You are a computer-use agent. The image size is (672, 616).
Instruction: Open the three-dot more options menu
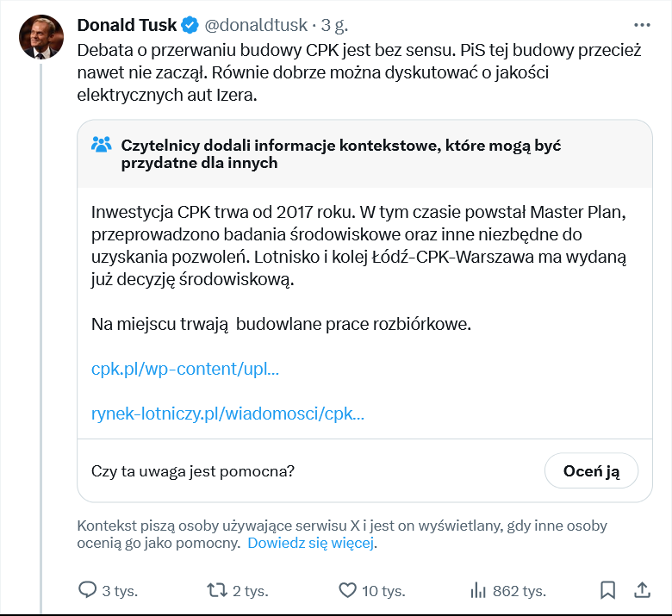tap(642, 24)
